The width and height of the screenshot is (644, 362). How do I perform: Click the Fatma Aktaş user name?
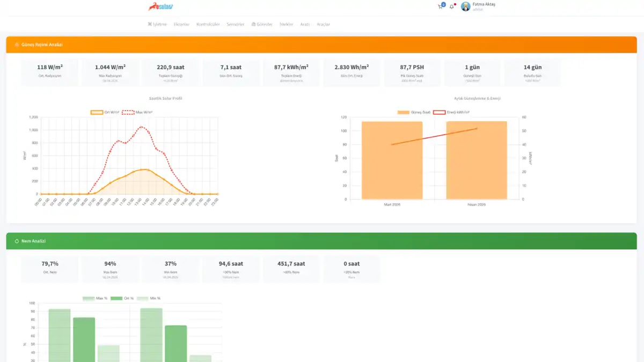point(484,4)
